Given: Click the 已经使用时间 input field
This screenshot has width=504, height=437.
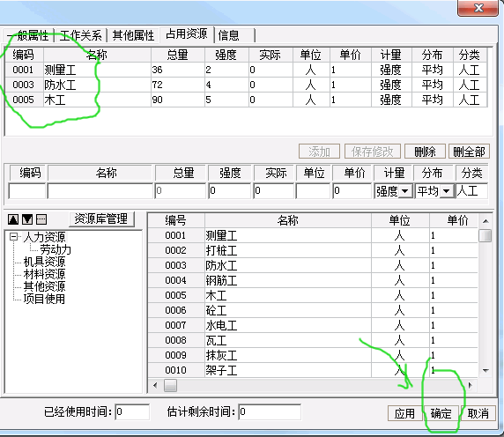Looking at the screenshot, I should pos(132,411).
